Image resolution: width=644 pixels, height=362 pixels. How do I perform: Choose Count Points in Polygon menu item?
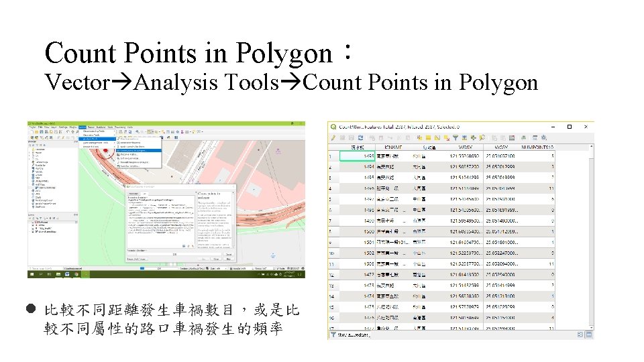click(138, 150)
